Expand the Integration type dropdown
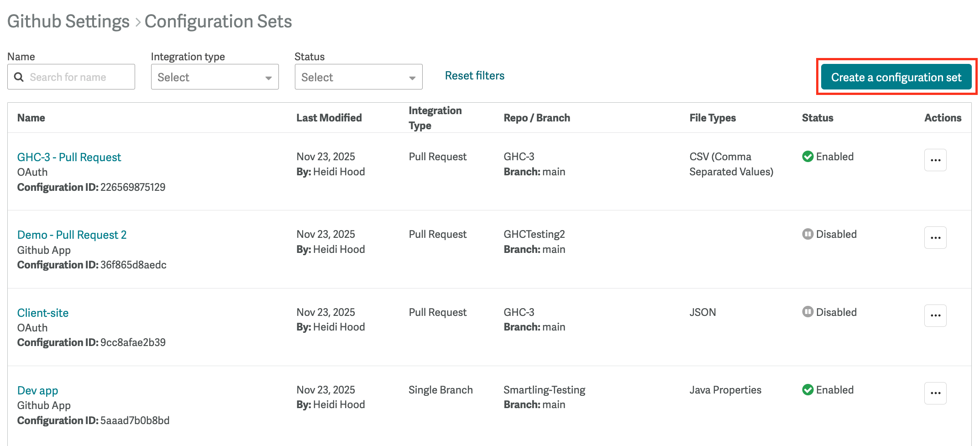 click(x=215, y=77)
